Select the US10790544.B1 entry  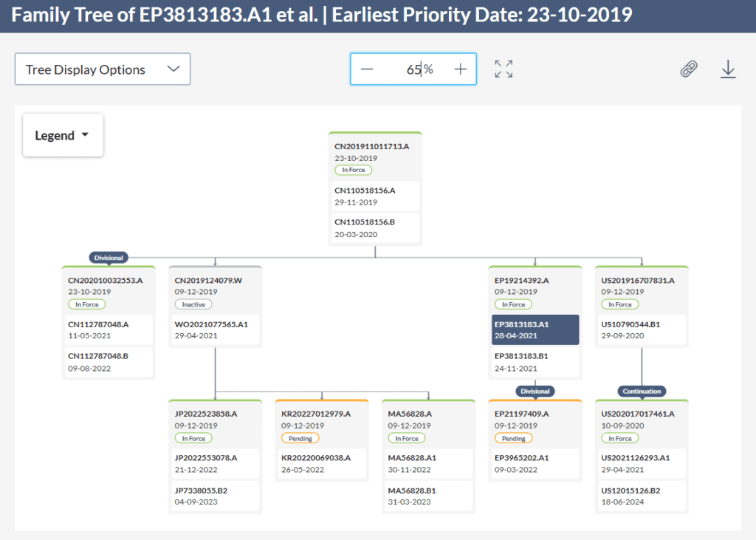641,329
